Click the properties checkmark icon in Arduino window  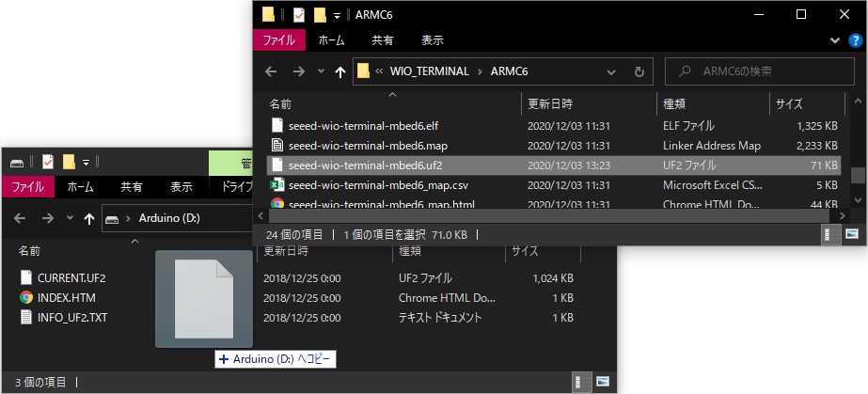[x=48, y=162]
